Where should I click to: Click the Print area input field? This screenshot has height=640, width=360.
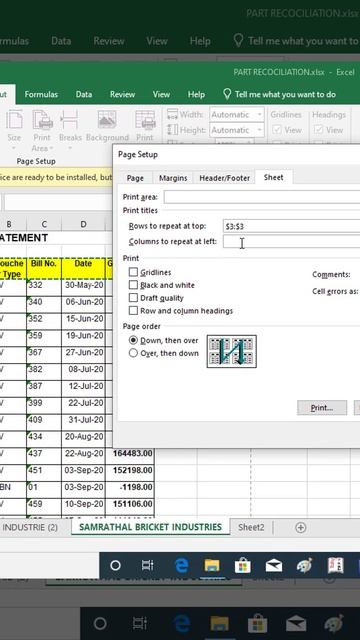coord(262,197)
